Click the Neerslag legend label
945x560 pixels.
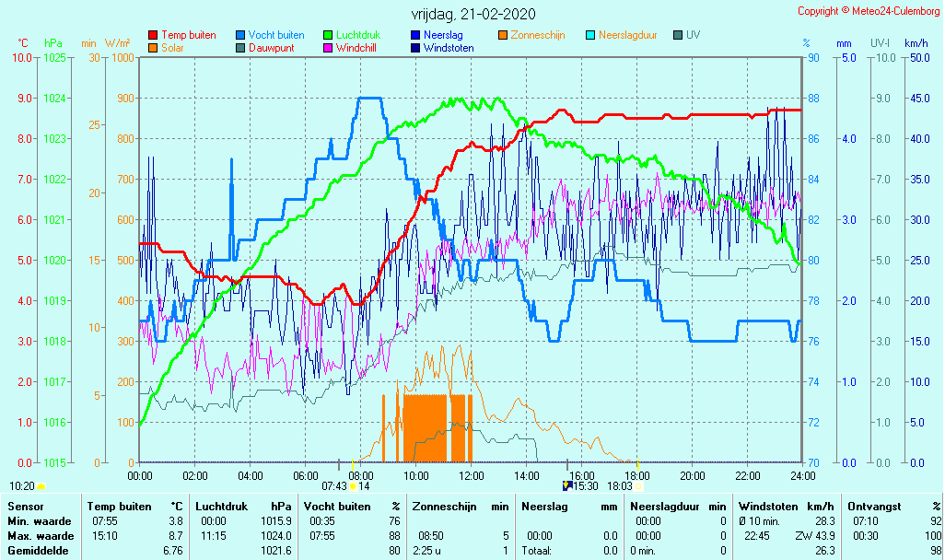pos(443,35)
